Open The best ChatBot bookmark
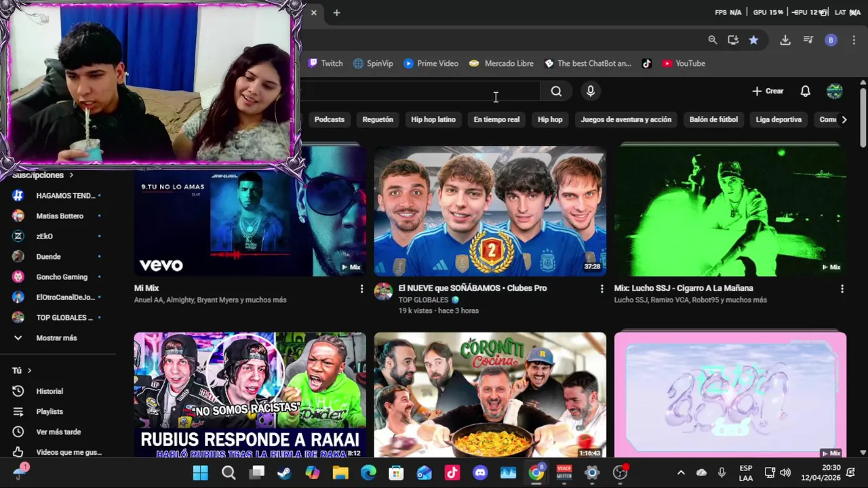The image size is (868, 488). coord(588,63)
